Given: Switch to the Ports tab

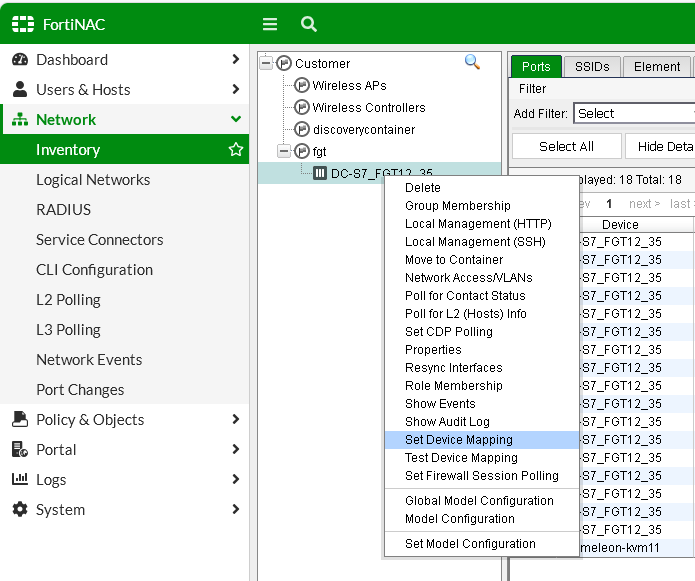Looking at the screenshot, I should tap(536, 66).
